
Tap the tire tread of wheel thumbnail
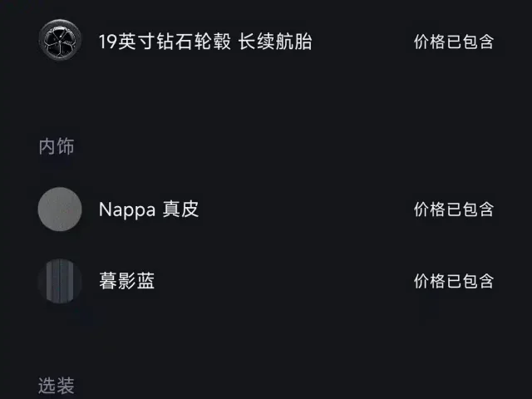(42, 40)
